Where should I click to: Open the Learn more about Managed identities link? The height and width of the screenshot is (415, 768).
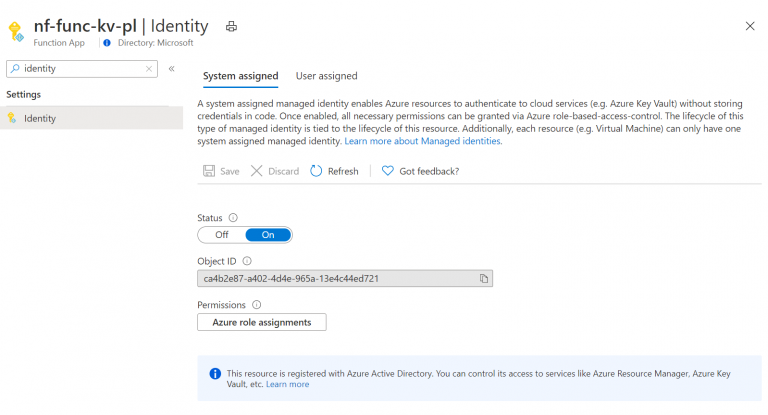click(423, 141)
